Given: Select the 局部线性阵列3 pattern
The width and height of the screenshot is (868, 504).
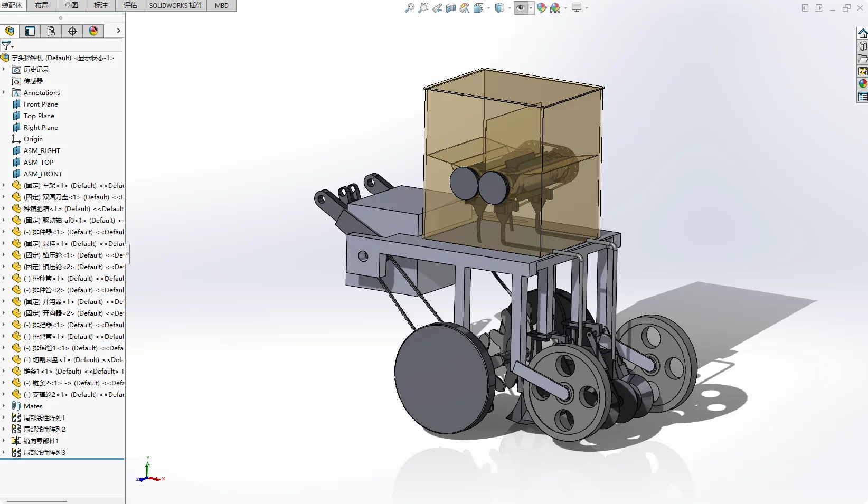Looking at the screenshot, I should (x=39, y=453).
